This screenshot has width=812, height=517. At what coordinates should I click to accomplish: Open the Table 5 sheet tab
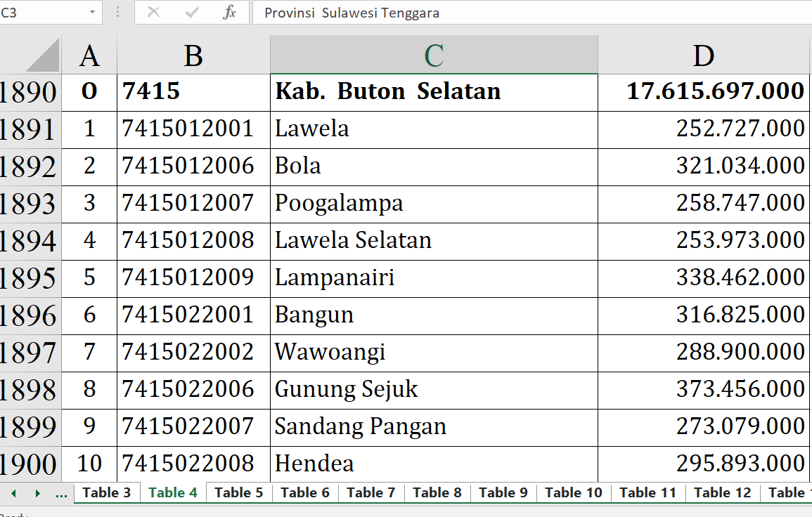click(239, 493)
